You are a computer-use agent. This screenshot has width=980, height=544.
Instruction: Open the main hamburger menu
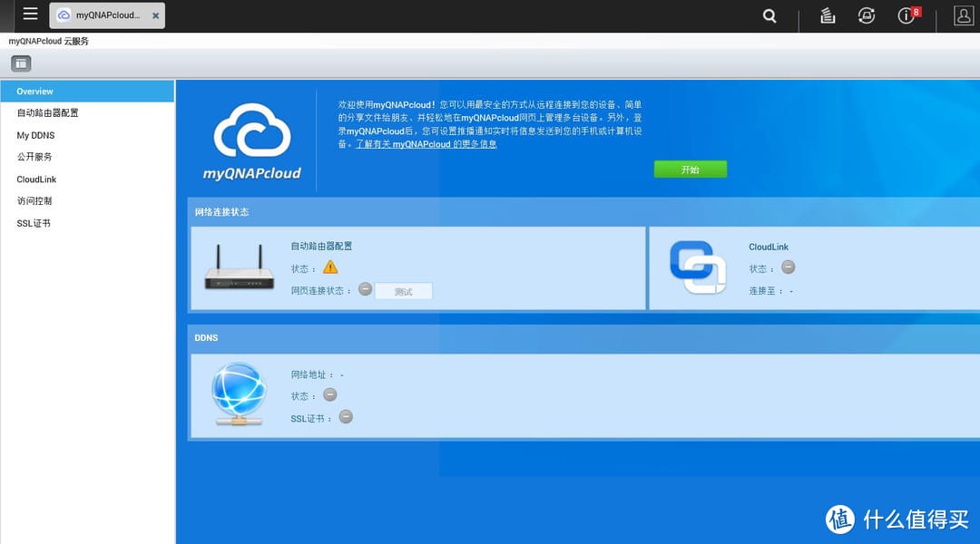[30, 15]
